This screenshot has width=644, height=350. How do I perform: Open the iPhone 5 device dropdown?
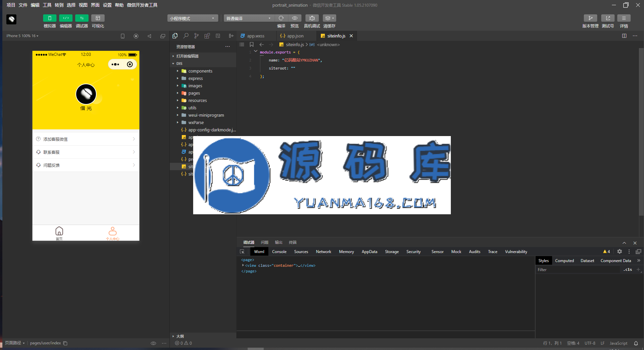22,36
